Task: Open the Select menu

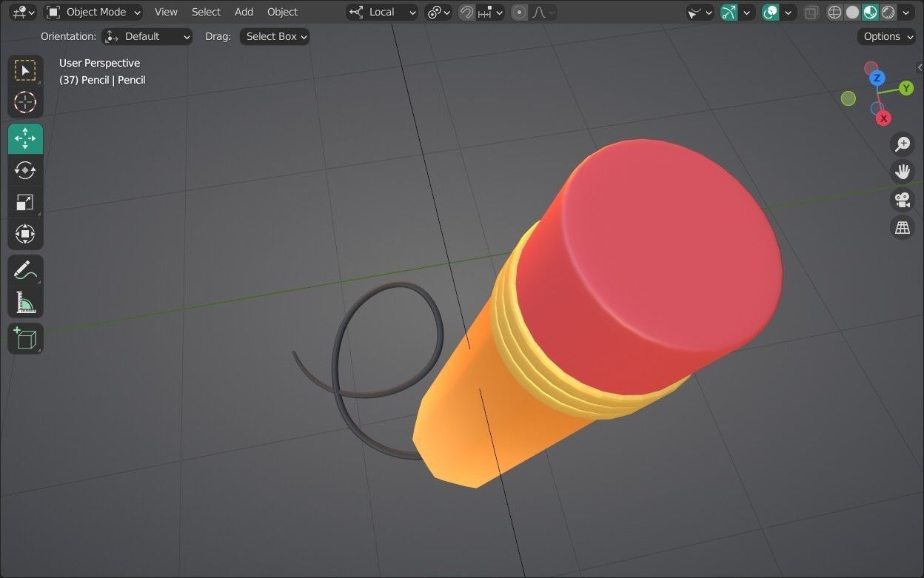Action: (x=206, y=12)
